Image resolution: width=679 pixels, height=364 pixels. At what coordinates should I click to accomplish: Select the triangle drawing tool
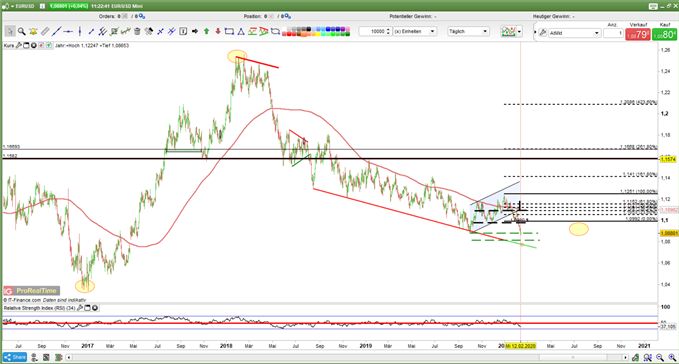tap(241, 32)
